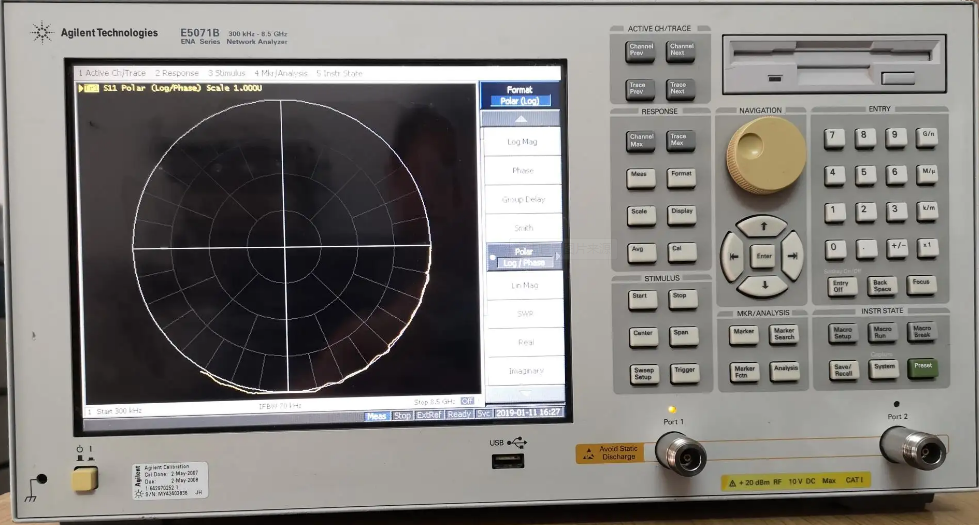Push the floppy drive eject button
Viewport: 979px width, 525px height.
(898, 78)
